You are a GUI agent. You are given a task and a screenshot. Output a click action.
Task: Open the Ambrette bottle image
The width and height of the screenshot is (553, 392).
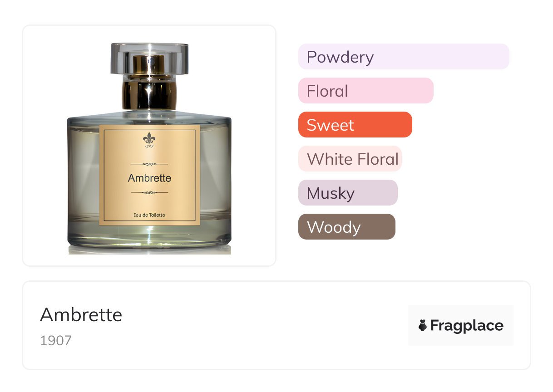pos(149,148)
